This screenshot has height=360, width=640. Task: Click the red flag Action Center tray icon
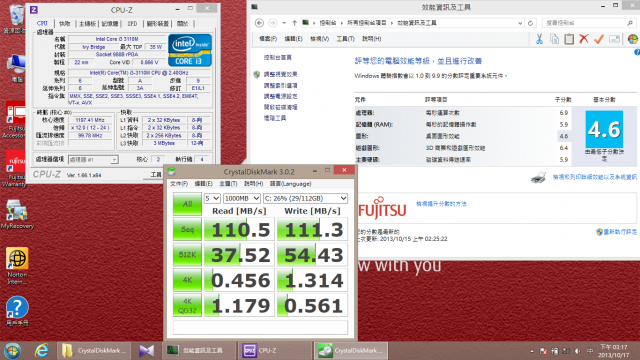[x=543, y=351]
